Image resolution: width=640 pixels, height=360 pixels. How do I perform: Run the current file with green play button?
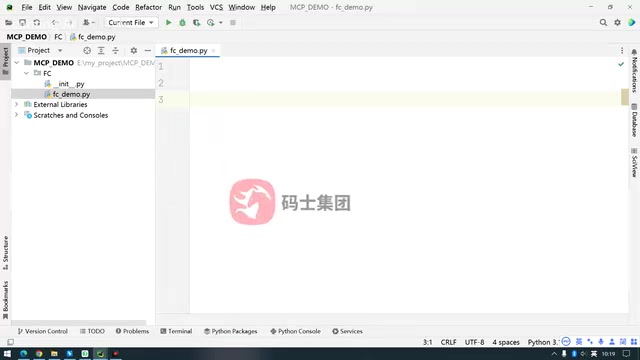coord(168,22)
